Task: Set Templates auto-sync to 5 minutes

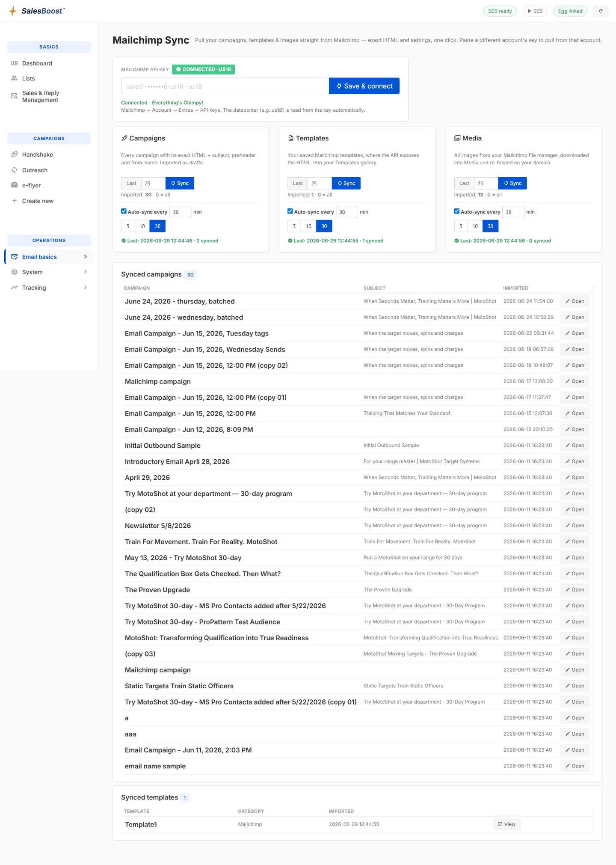Action: (294, 226)
